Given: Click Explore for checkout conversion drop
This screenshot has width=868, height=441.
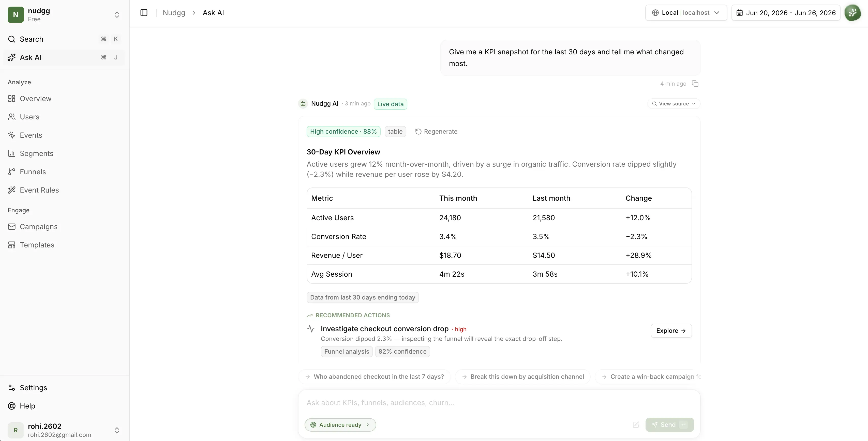Looking at the screenshot, I should (x=671, y=330).
